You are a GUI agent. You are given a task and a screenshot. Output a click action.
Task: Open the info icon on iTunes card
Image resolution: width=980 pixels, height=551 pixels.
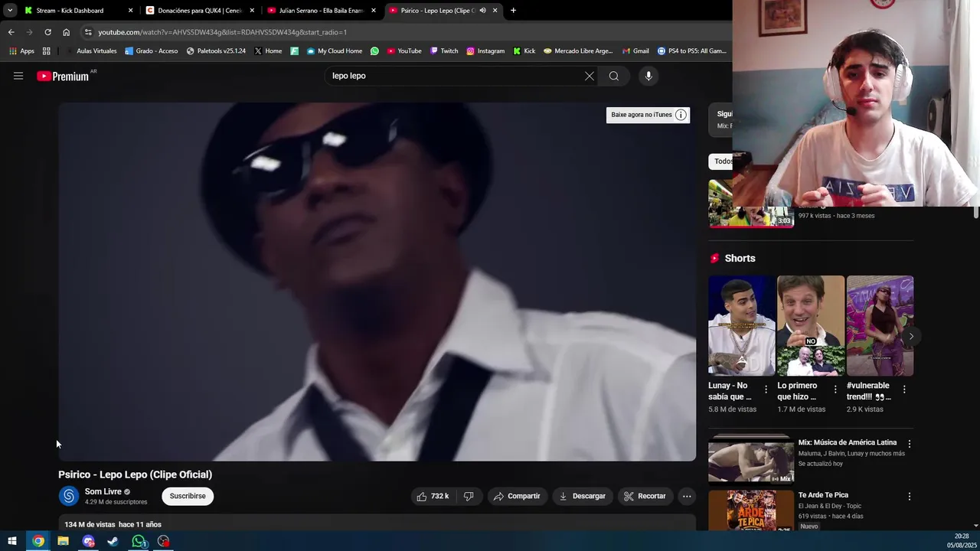681,115
